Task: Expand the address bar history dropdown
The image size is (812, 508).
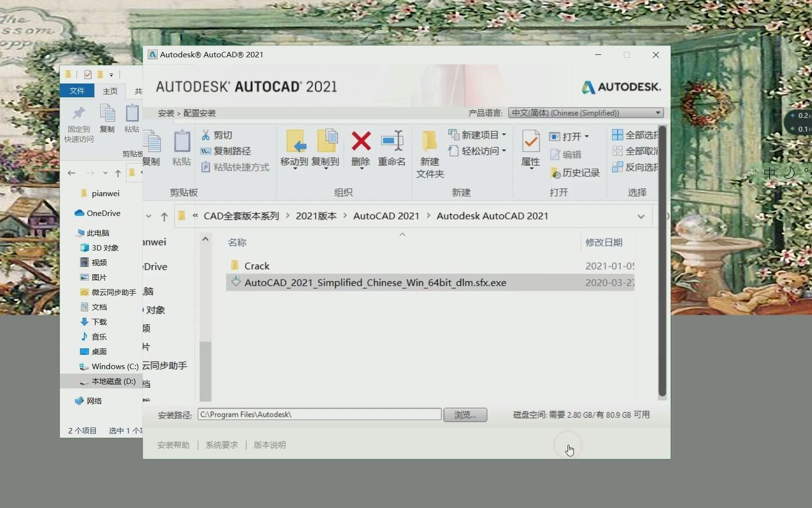Action: coord(641,216)
